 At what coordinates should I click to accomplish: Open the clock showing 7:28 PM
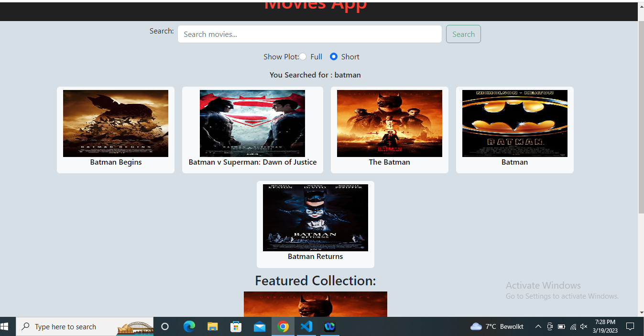[605, 326]
